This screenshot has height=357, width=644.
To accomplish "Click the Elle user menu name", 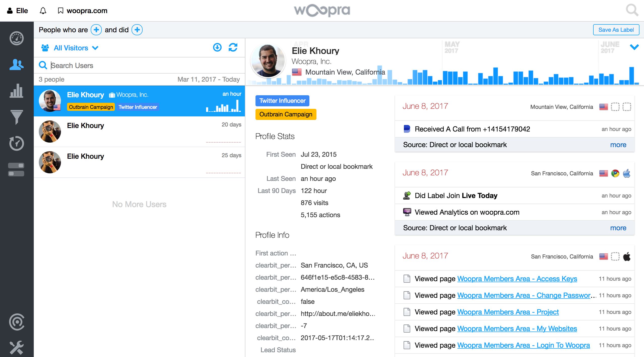I will (22, 11).
